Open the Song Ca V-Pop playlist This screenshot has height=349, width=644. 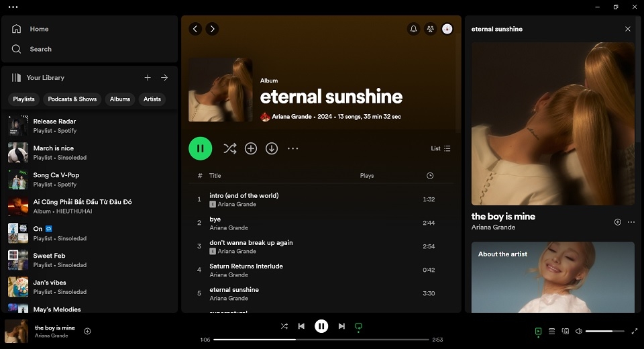89,180
